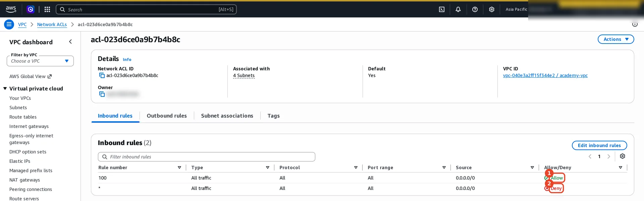Open the info panel icon at top right
This screenshot has width=644, height=201.
point(635,24)
